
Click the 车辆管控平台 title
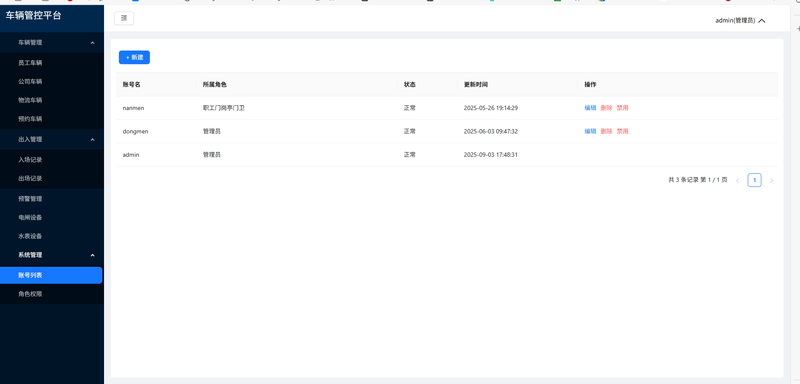pyautogui.click(x=33, y=16)
